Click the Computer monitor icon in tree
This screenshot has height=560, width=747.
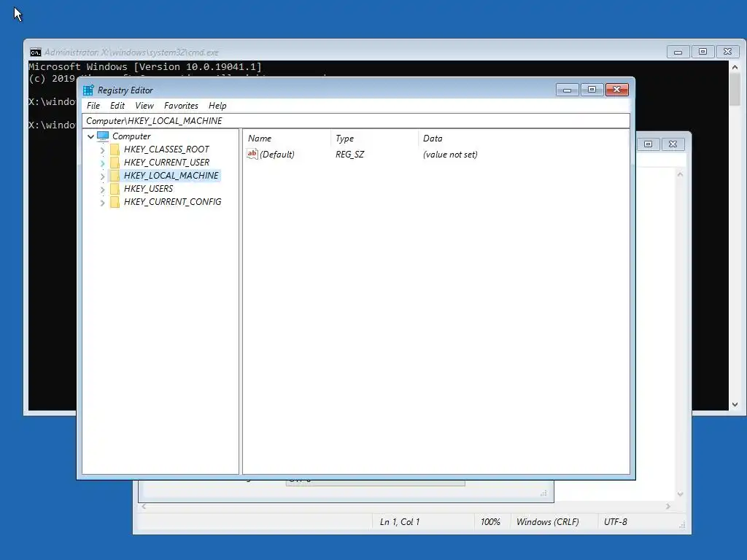(x=103, y=136)
